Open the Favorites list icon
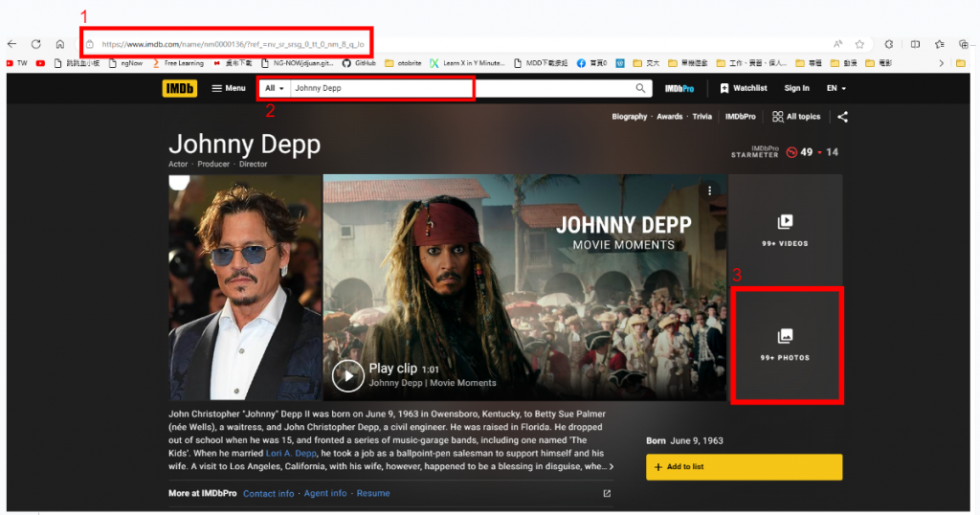This screenshot has width=980, height=515. tap(940, 44)
